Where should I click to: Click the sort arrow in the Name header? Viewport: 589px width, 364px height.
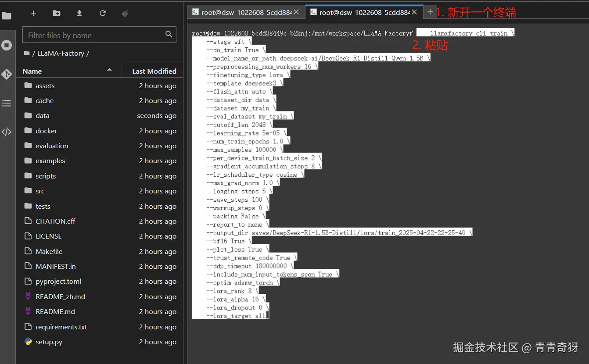click(x=109, y=70)
